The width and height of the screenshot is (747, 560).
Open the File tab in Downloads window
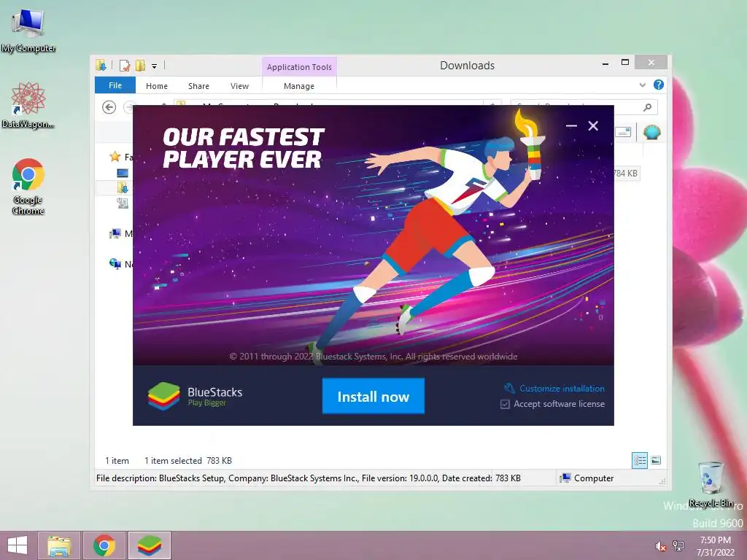(115, 85)
